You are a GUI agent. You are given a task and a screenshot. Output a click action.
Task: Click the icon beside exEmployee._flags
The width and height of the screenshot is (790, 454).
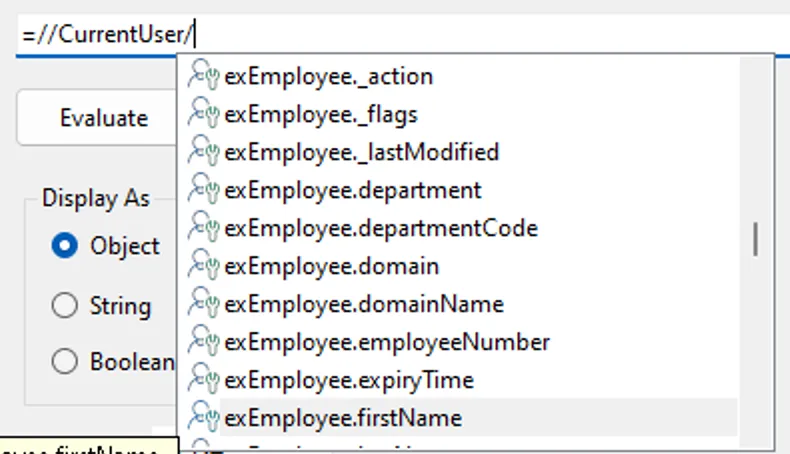[x=204, y=113]
